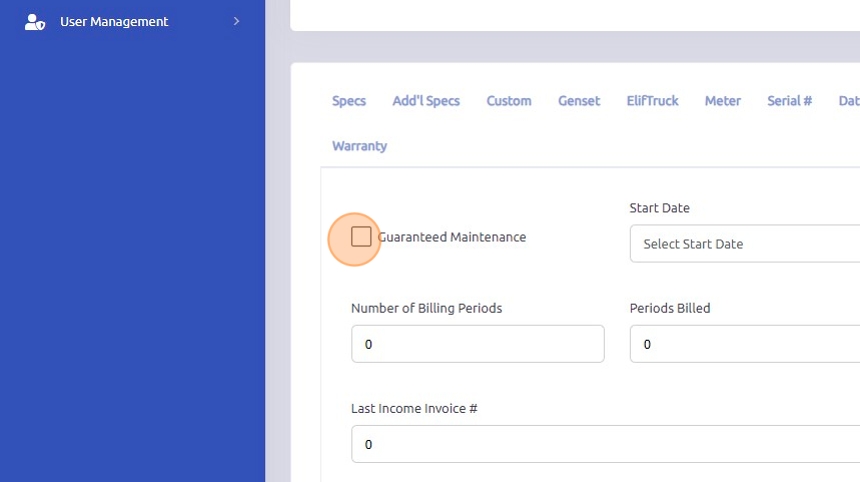Click the partially visible Dat tab
Screen dimensions: 860x482
click(849, 101)
